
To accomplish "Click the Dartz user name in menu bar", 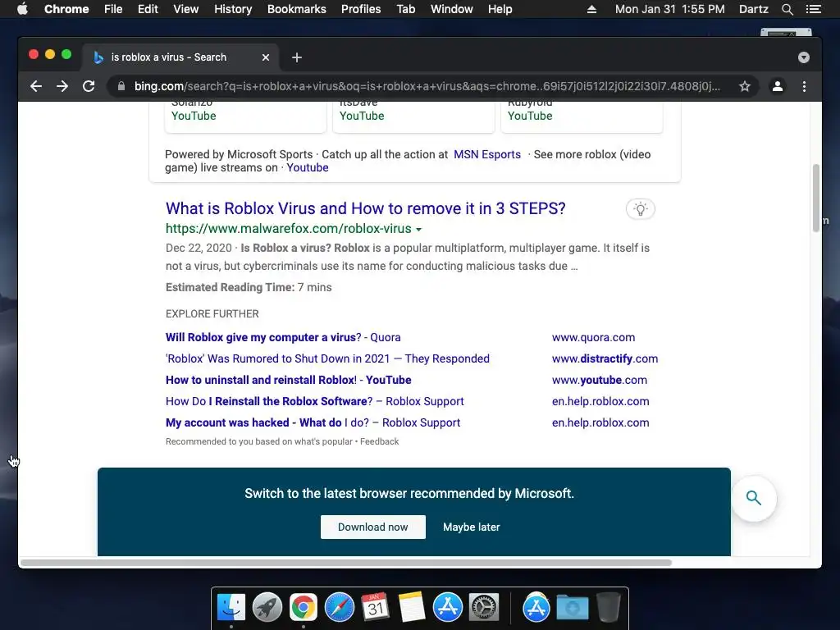I will 753,9.
